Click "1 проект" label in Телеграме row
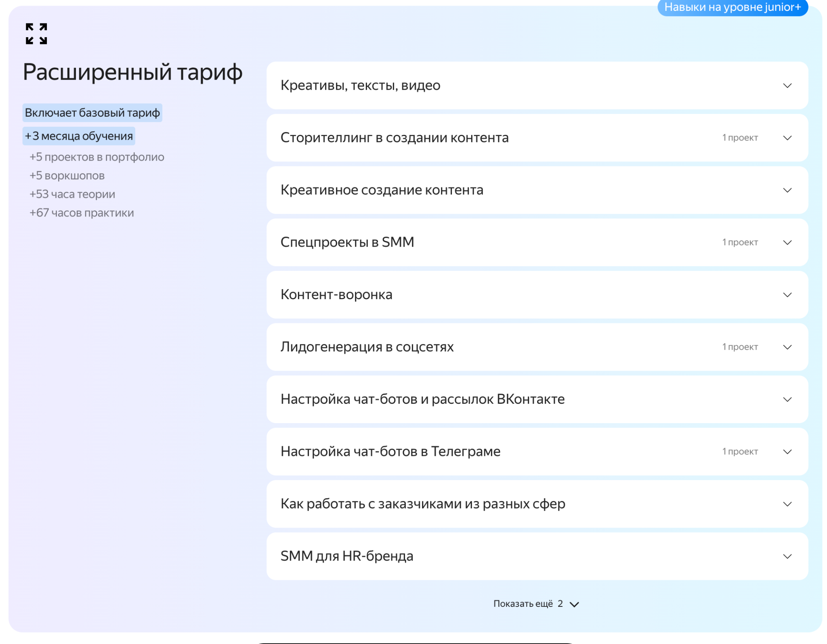The image size is (827, 644). pyautogui.click(x=740, y=451)
